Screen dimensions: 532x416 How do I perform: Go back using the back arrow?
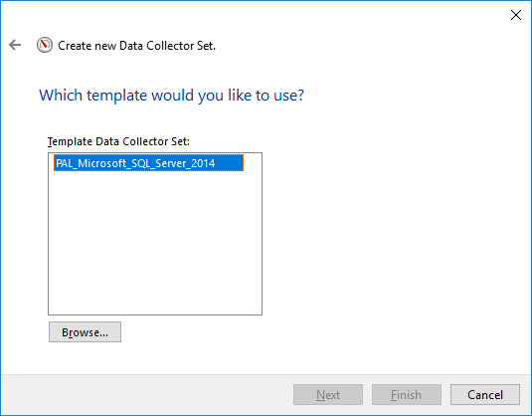point(15,45)
